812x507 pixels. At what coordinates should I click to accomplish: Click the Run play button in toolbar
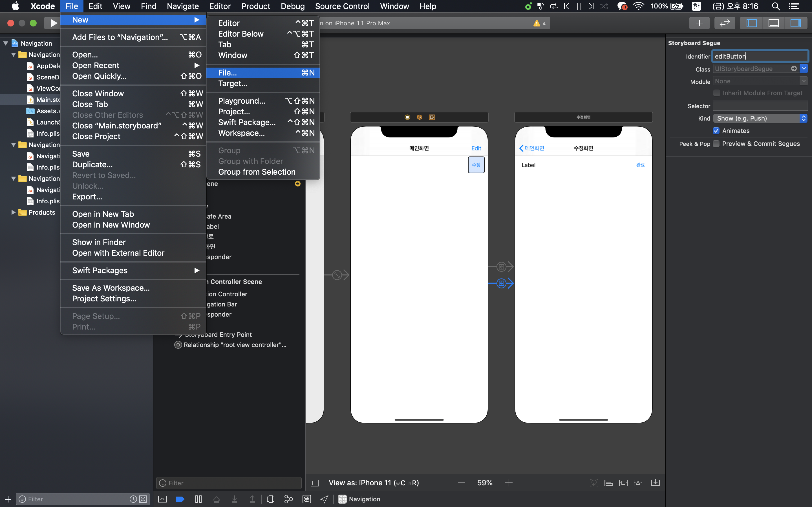click(53, 23)
